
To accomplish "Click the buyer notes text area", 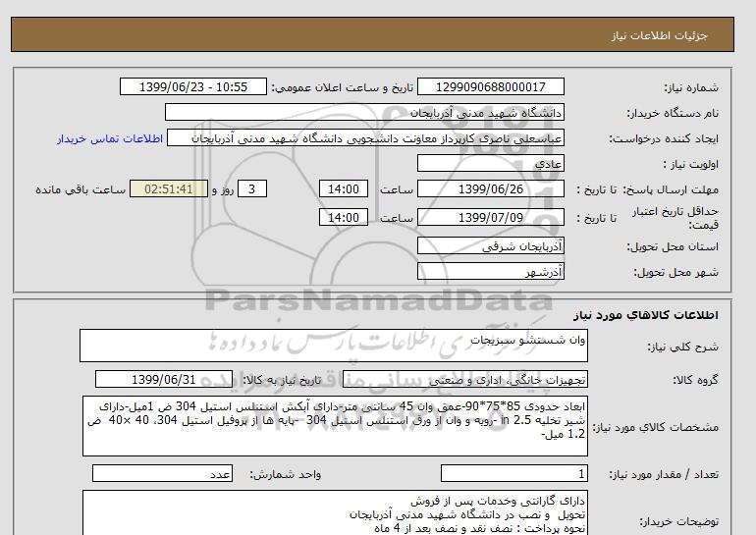I will click(x=335, y=512).
